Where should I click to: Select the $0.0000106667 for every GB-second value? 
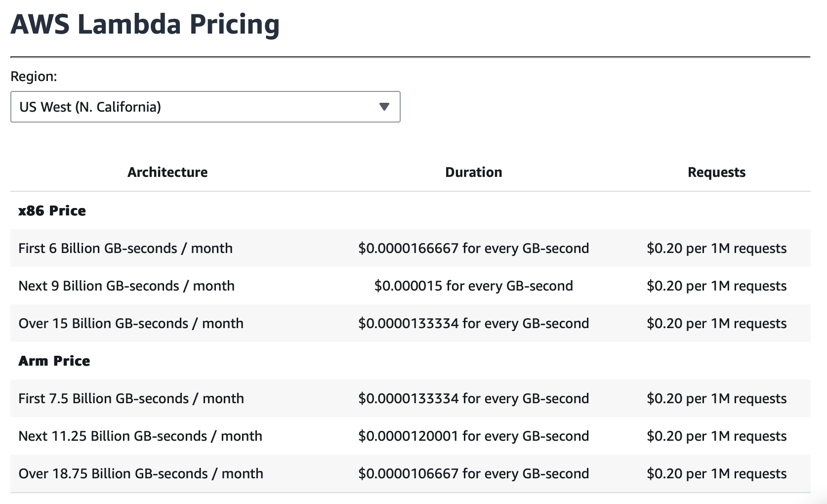coord(473,473)
